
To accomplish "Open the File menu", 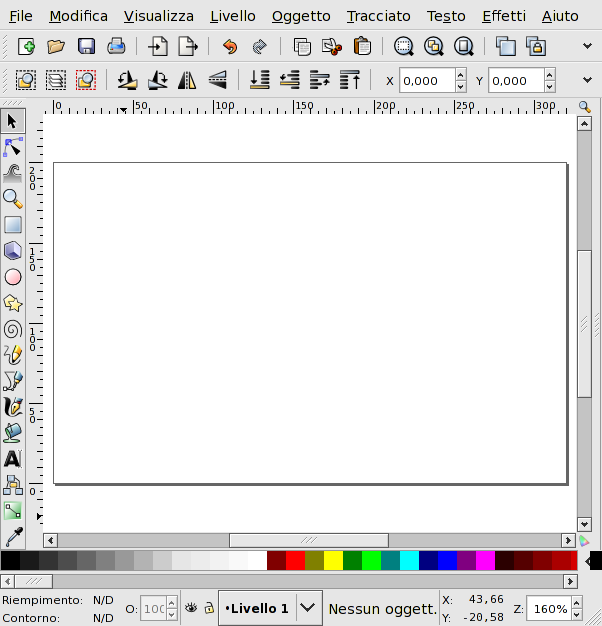I will tap(21, 16).
